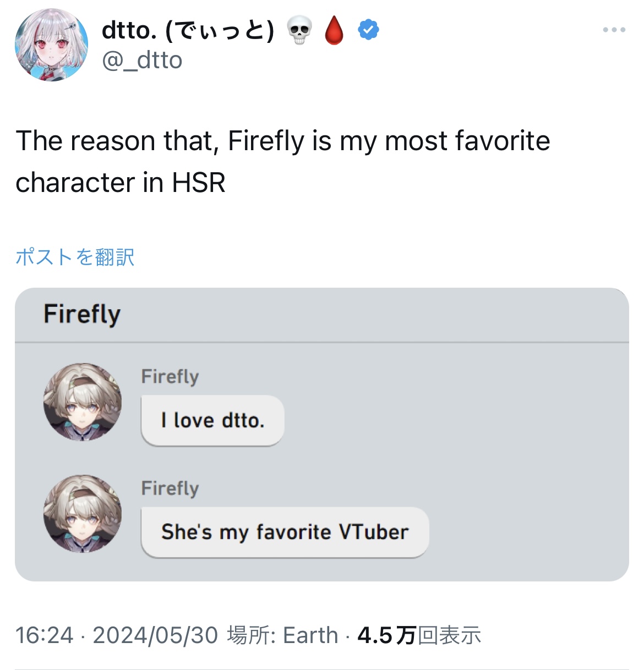Viewport: 644px width, 670px height.
Task: Click the 16:24 post timestamp
Action: tap(44, 635)
